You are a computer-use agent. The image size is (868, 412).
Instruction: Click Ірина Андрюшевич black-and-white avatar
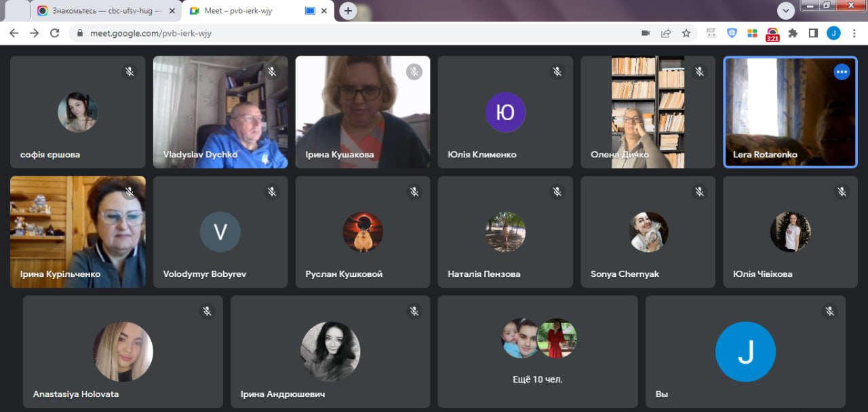point(330,352)
